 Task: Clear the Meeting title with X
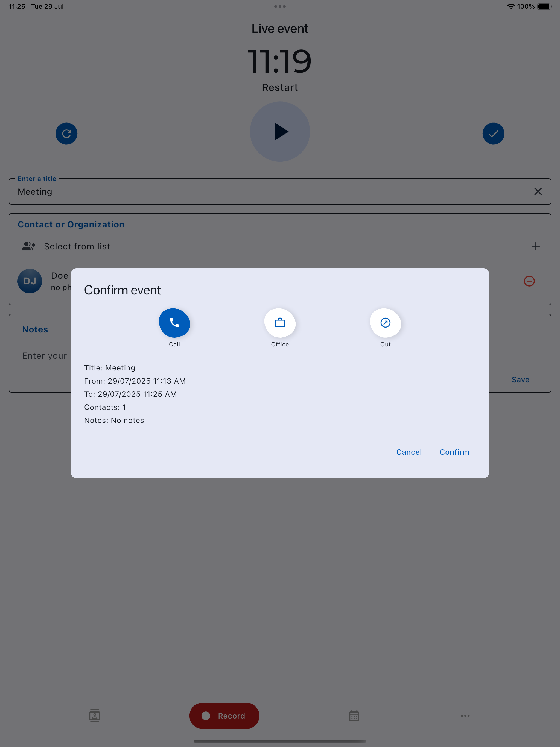click(x=538, y=191)
